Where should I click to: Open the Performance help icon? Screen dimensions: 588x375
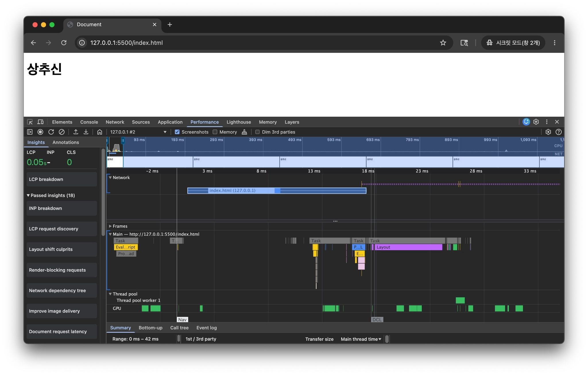tap(558, 132)
